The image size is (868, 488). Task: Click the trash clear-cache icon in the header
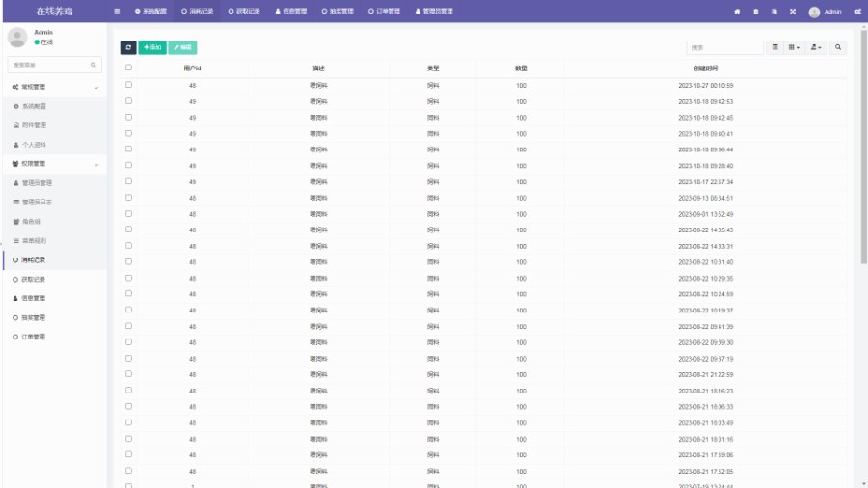[755, 11]
